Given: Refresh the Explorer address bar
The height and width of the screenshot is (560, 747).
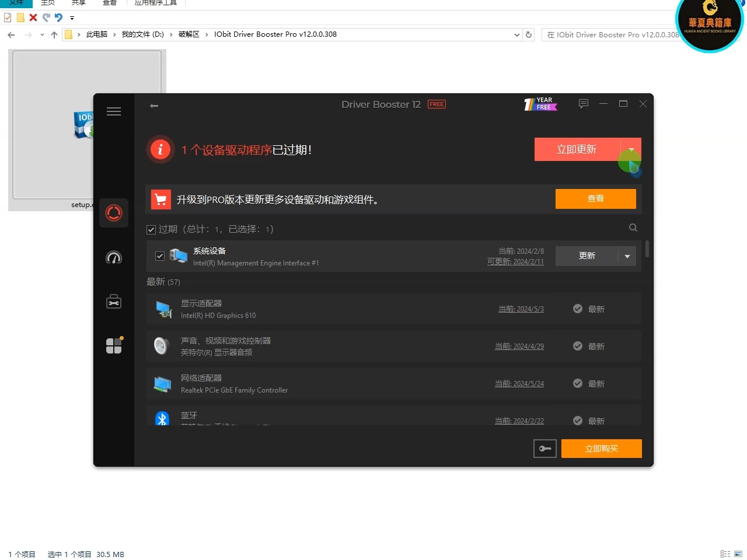Looking at the screenshot, I should (x=529, y=34).
